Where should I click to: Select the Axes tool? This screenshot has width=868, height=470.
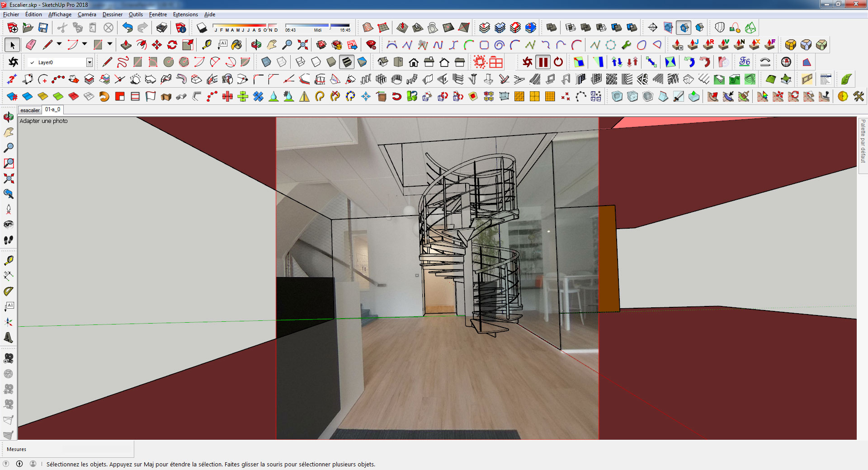[x=9, y=322]
